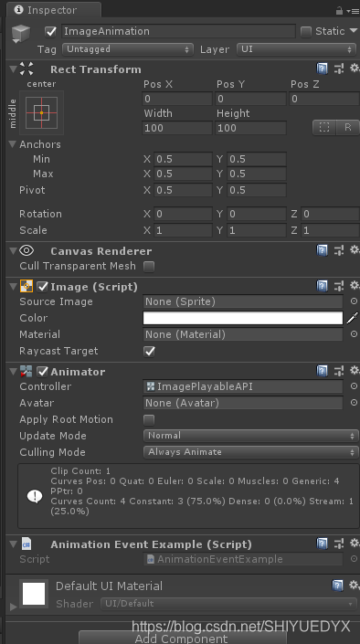The height and width of the screenshot is (644, 360).
Task: Click the ImagePlayableAPI controller field
Action: coord(243,386)
